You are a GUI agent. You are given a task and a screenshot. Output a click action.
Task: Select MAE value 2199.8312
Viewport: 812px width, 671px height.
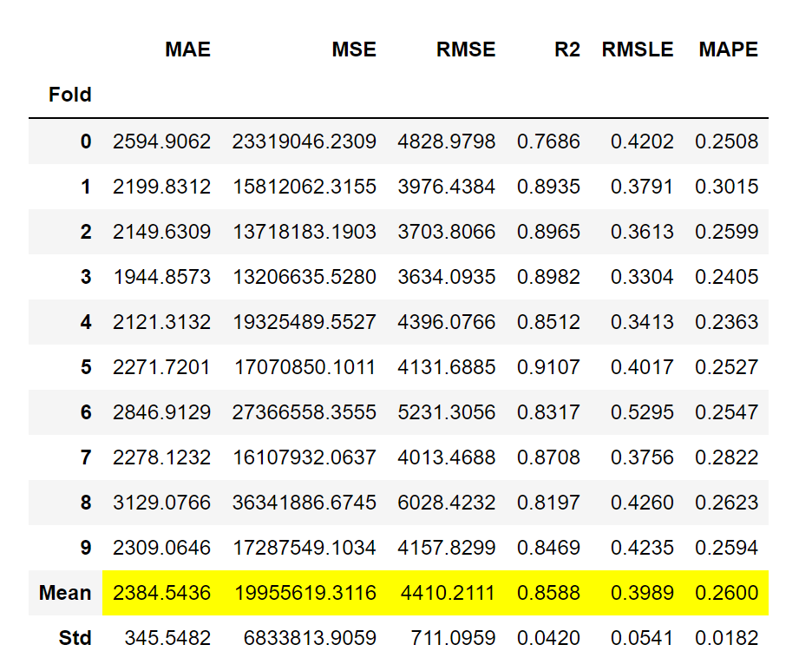(161, 187)
